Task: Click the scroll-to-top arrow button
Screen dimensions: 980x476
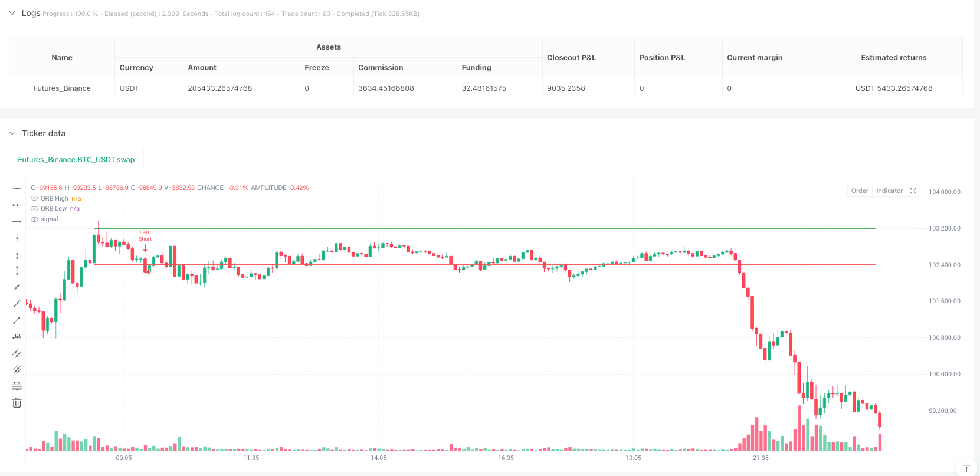Action: pyautogui.click(x=966, y=468)
